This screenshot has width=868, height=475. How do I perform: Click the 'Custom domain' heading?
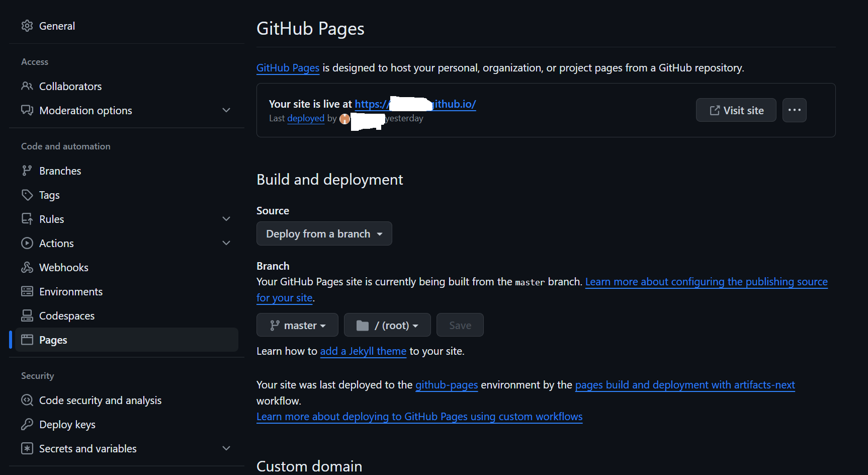coord(309,466)
